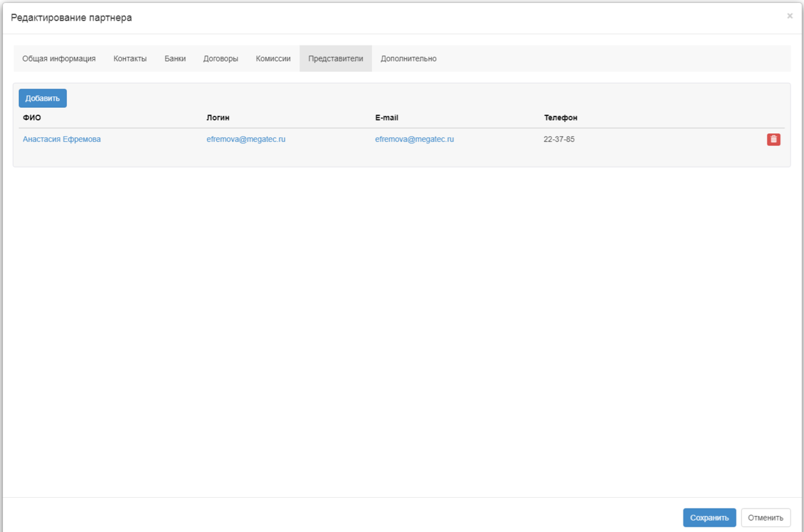Click the Телефон column header
The width and height of the screenshot is (804, 532).
coord(560,118)
